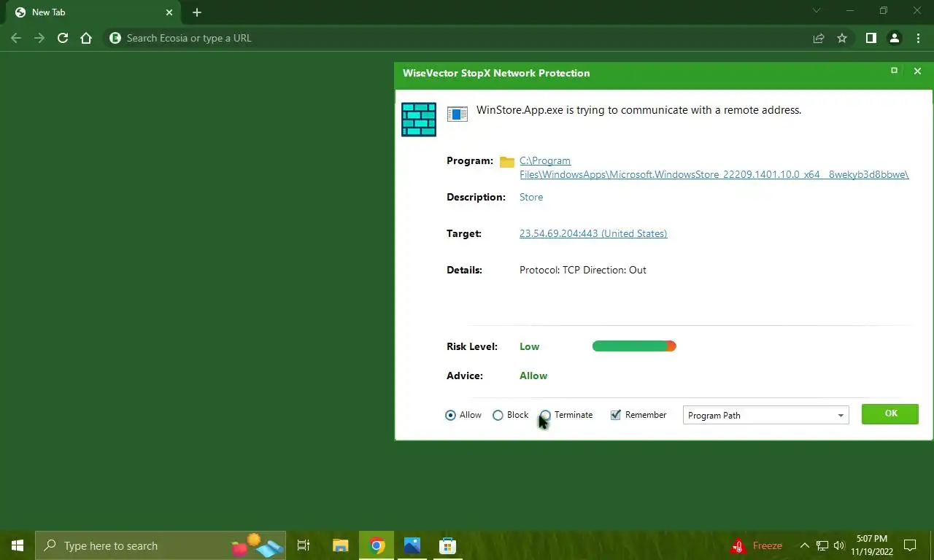Click the firewall brick wall icon

(419, 119)
